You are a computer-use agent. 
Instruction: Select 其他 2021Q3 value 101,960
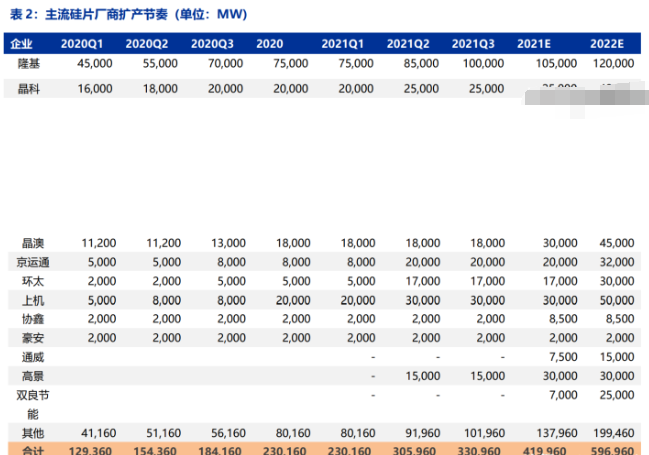point(484,433)
